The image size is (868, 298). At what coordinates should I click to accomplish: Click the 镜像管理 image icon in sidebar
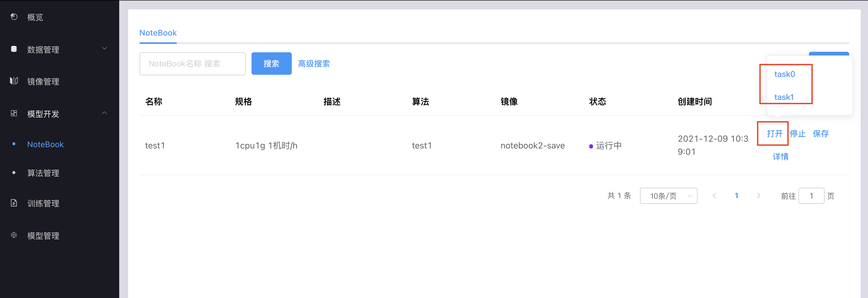[14, 81]
